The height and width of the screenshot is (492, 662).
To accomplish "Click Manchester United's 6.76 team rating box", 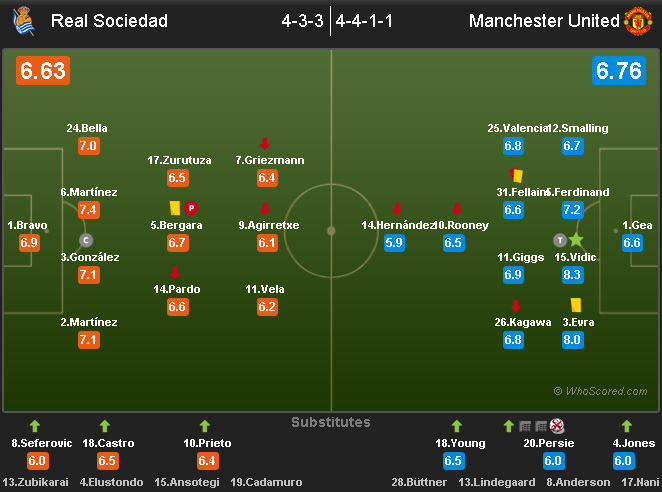I will (x=619, y=71).
